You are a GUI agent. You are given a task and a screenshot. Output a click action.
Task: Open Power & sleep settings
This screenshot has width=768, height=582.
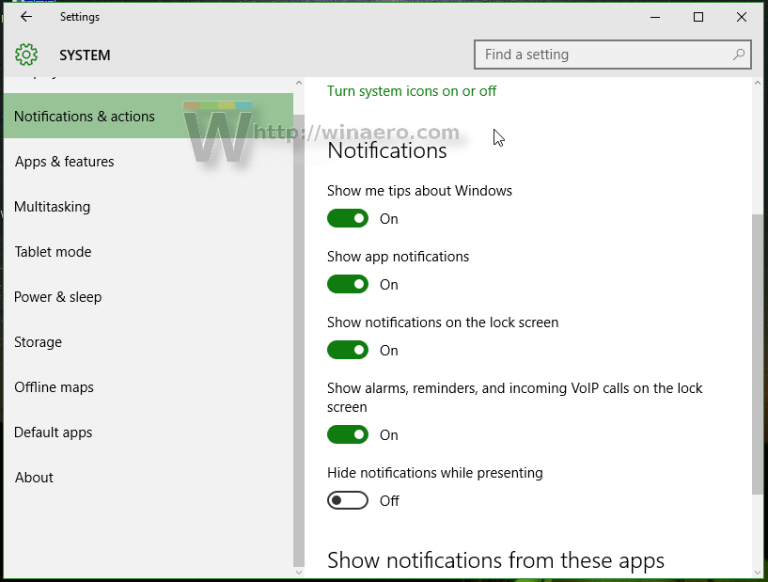pyautogui.click(x=148, y=297)
